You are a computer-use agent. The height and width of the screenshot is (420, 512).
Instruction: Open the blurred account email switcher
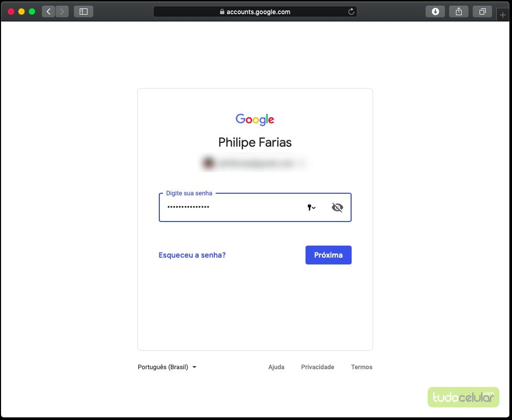tap(255, 163)
